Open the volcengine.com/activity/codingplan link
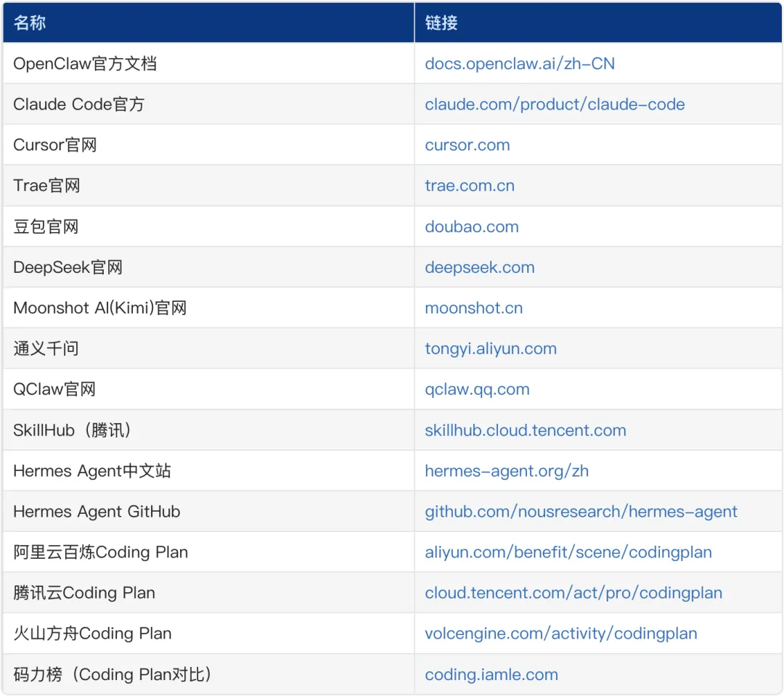 (560, 634)
